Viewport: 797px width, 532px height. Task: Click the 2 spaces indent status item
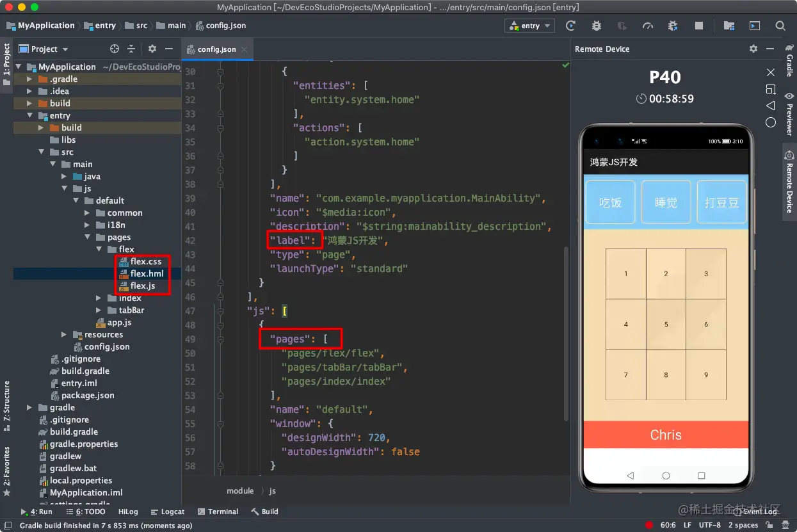743,526
